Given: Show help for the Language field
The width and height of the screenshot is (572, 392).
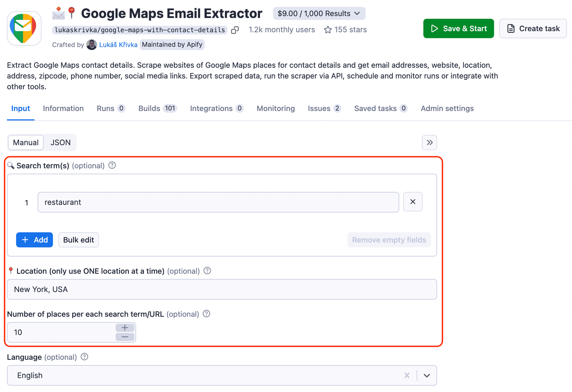Looking at the screenshot, I should point(84,357).
